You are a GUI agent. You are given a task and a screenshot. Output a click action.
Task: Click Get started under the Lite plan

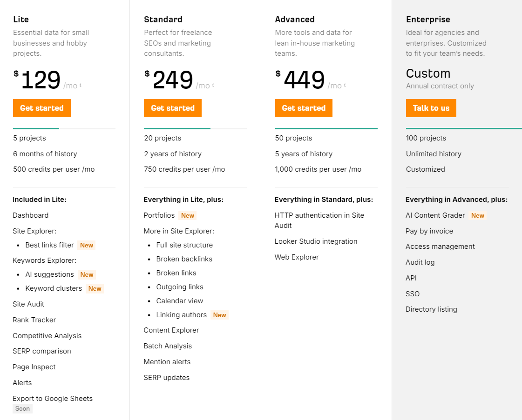point(41,108)
